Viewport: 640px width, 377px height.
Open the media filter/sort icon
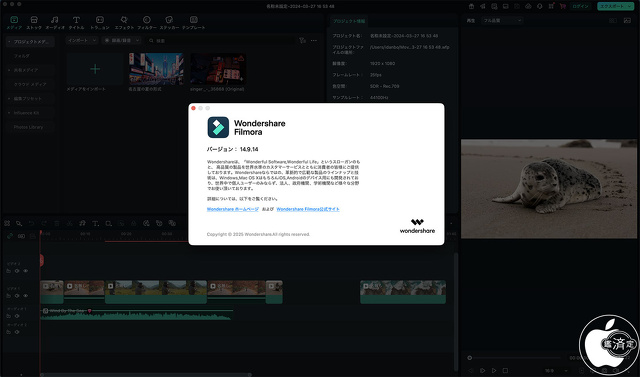pos(302,40)
